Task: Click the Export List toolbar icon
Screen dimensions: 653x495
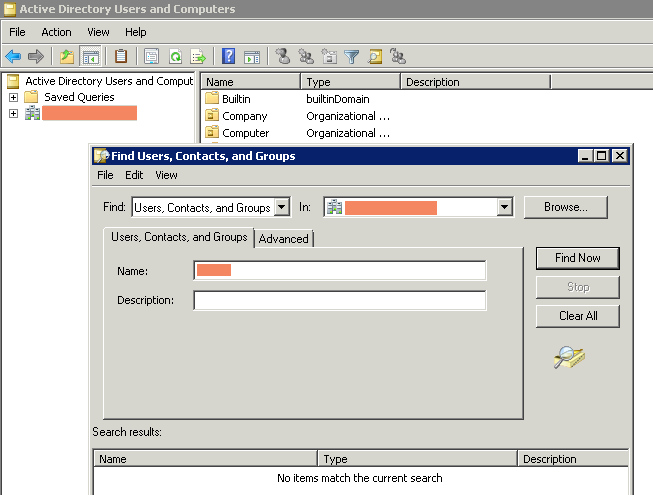Action: pyautogui.click(x=198, y=56)
